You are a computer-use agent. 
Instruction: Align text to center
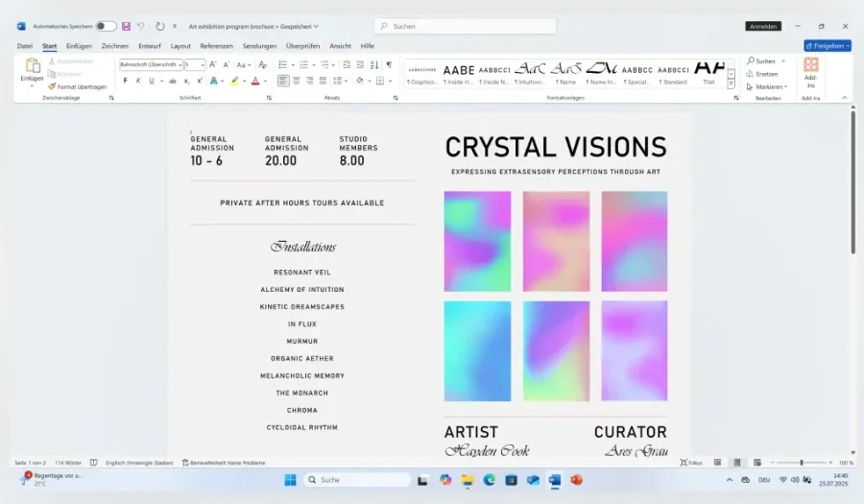297,81
